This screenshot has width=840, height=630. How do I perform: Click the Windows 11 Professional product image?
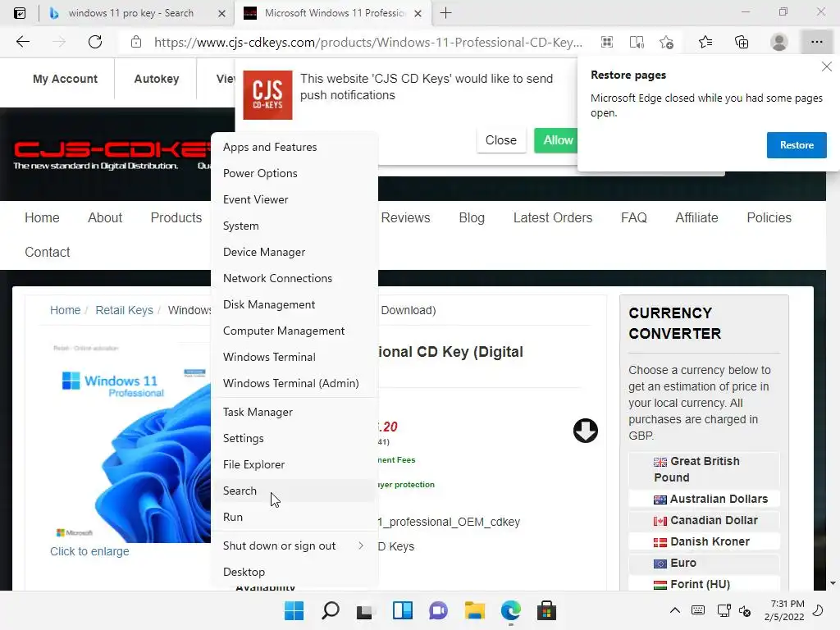tap(130, 441)
